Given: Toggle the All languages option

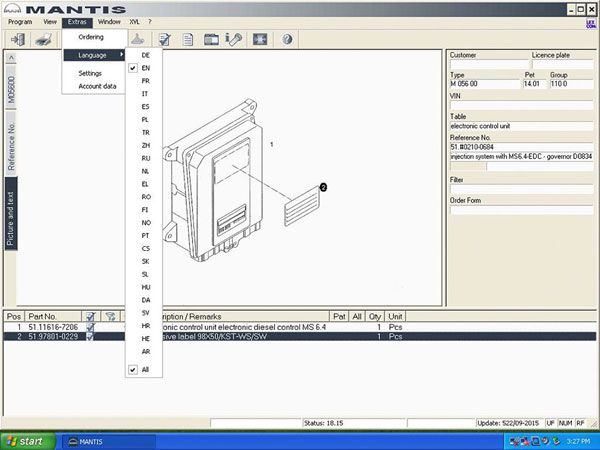Looking at the screenshot, I should pyautogui.click(x=146, y=369).
